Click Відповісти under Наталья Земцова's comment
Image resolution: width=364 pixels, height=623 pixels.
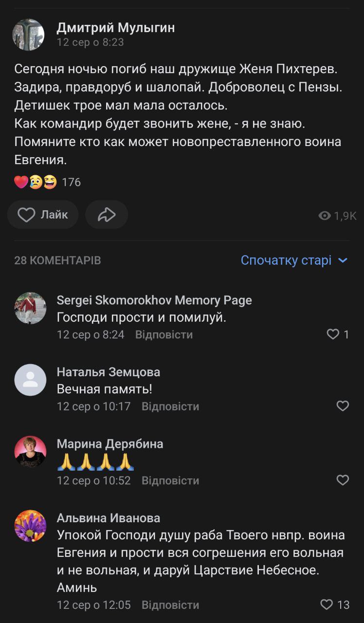(x=170, y=406)
